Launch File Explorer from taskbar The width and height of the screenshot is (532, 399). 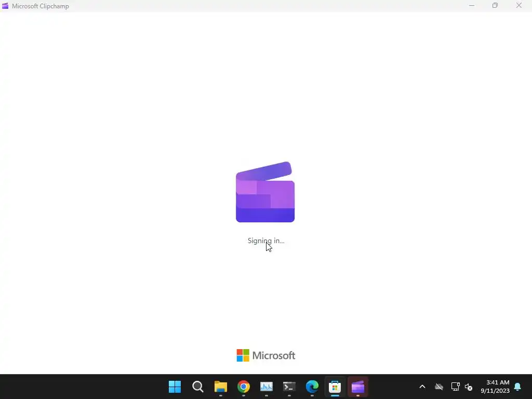(x=220, y=387)
